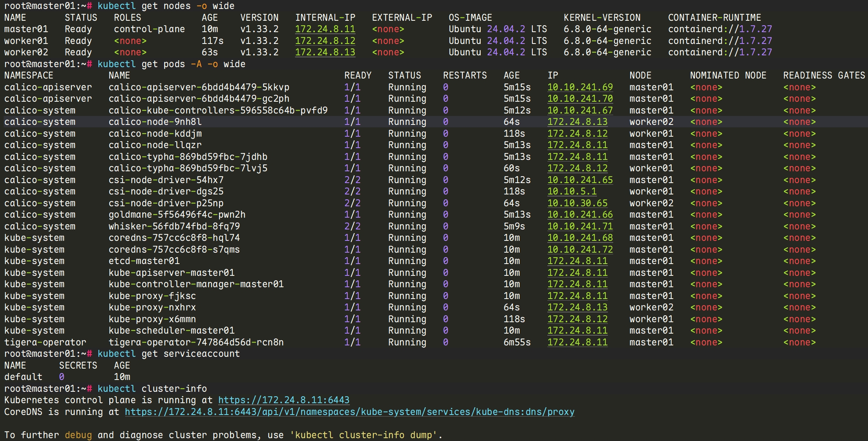Click pod IP 10.10.241.72 of coredns-757cc6c8f8-s7qms
This screenshot has height=441, width=868.
pyautogui.click(x=580, y=249)
